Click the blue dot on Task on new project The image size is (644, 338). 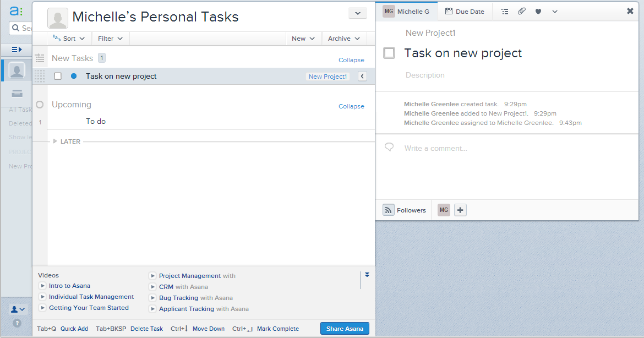[74, 76]
